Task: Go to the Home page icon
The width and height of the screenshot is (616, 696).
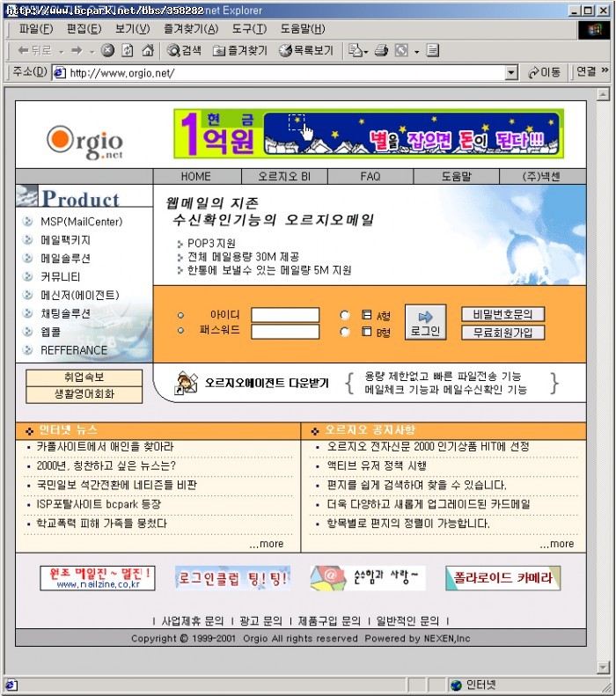Action: (148, 50)
